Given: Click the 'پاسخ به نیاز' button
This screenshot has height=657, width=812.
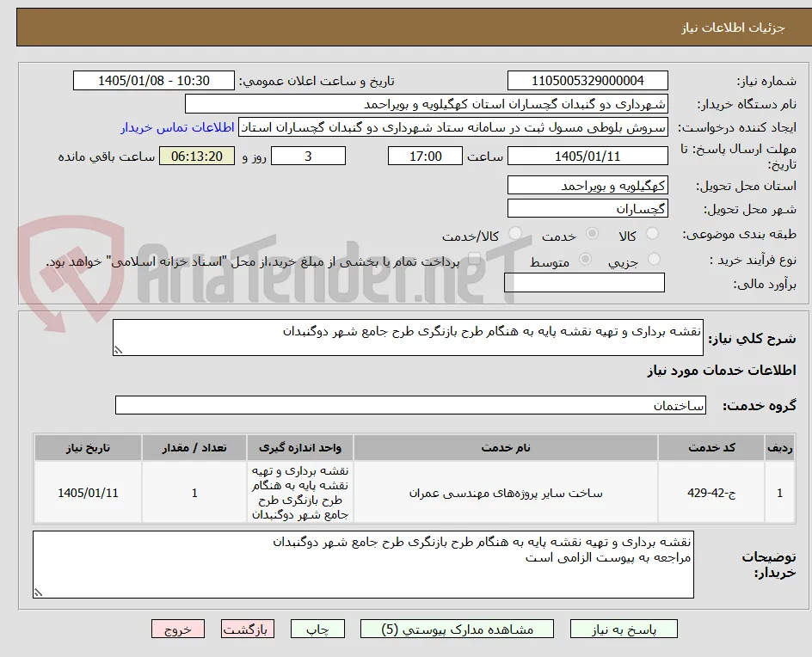Looking at the screenshot, I should pyautogui.click(x=624, y=629).
